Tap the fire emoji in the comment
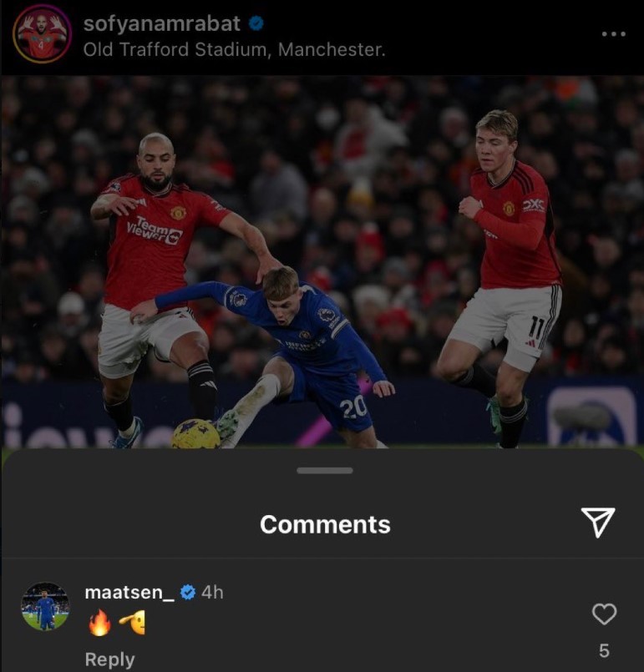 pos(100,622)
